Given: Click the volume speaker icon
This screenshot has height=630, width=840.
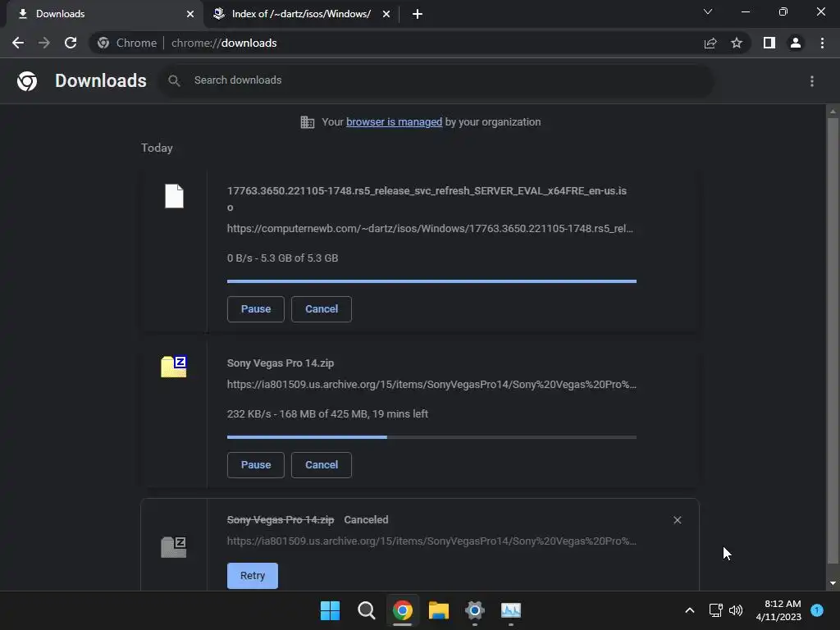Looking at the screenshot, I should pos(736,610).
